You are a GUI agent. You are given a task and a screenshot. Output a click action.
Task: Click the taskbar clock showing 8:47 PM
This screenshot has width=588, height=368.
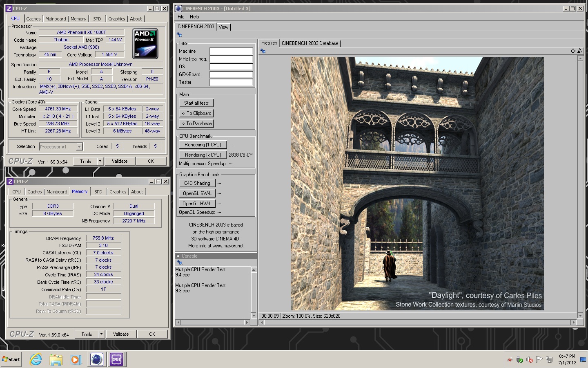tap(567, 359)
